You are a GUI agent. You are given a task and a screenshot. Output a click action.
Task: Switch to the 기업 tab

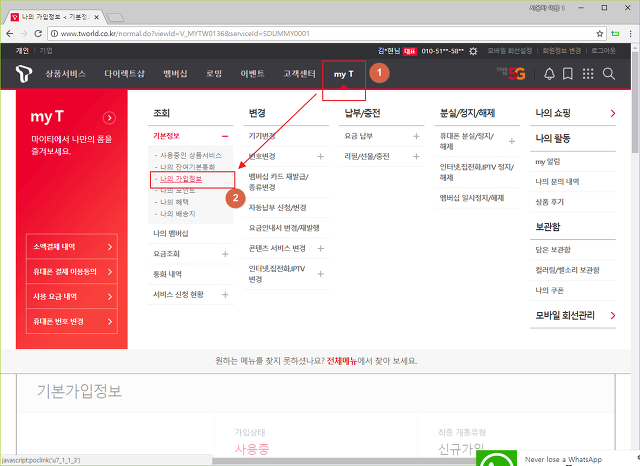[46, 51]
